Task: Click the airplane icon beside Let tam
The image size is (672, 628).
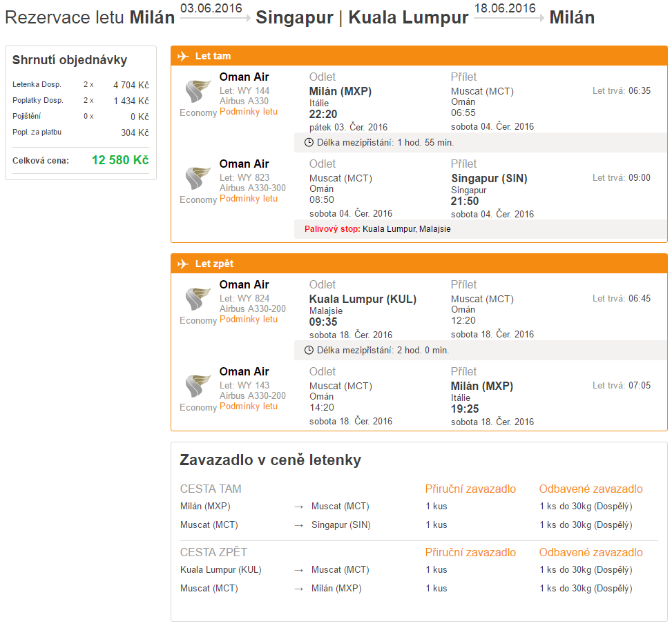Action: [183, 56]
